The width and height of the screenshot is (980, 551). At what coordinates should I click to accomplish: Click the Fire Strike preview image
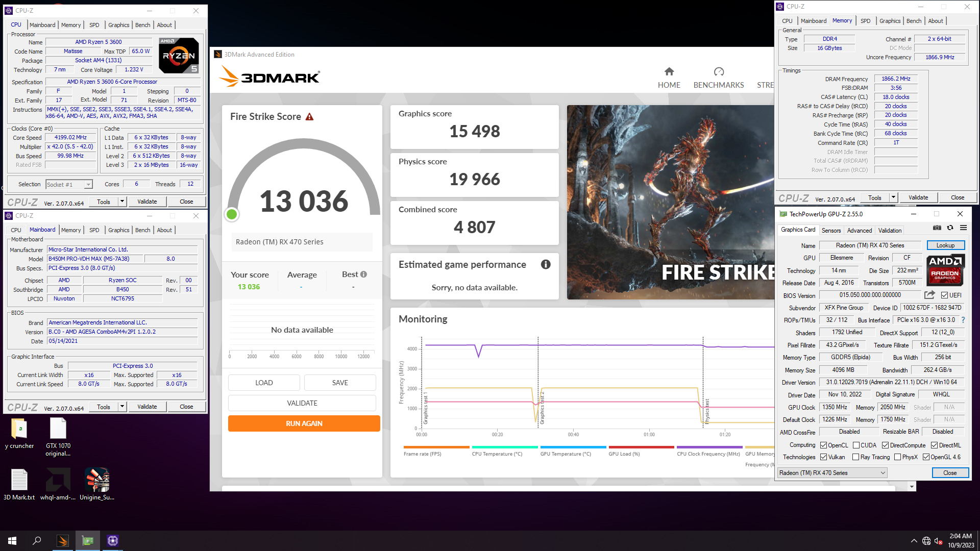click(x=671, y=202)
